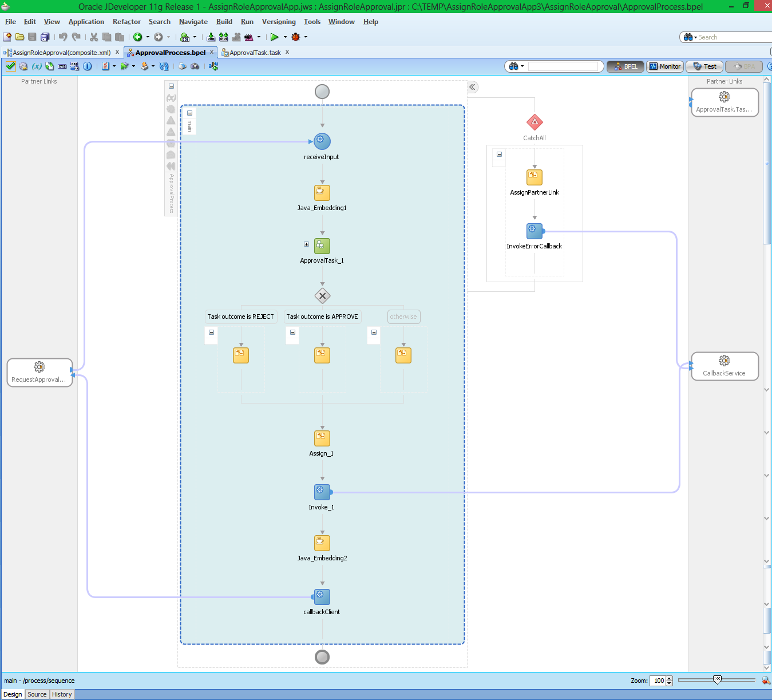This screenshot has height=700, width=772.
Task: Open the Tools menu
Action: 312,22
